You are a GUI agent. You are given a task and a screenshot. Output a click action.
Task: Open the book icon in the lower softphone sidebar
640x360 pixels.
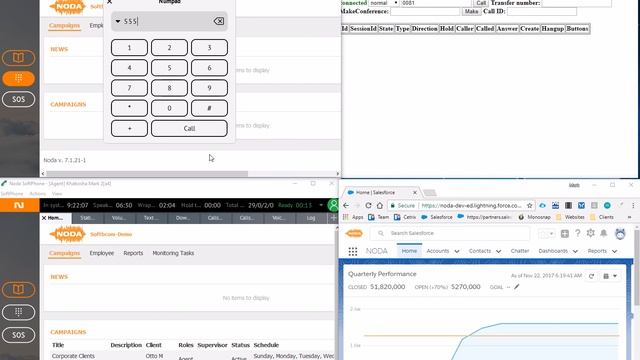tap(18, 289)
